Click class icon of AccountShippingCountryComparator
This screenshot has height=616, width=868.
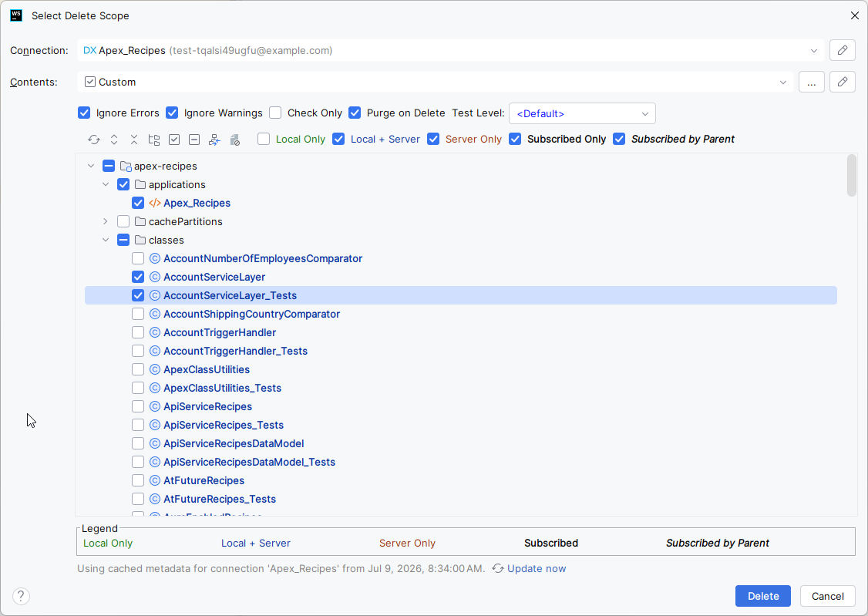coord(155,314)
